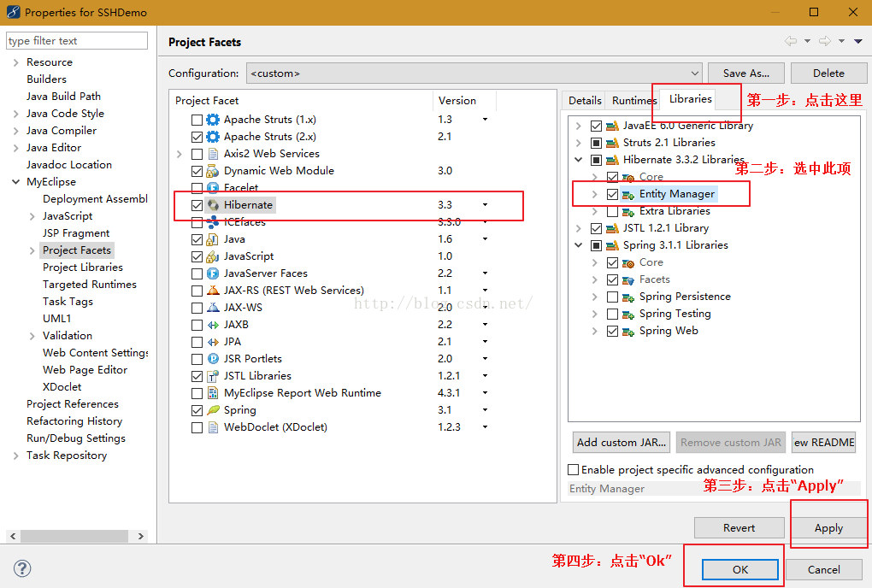Click the Spring leaf icon in facets
Viewport: 872px width, 588px height.
tap(213, 410)
